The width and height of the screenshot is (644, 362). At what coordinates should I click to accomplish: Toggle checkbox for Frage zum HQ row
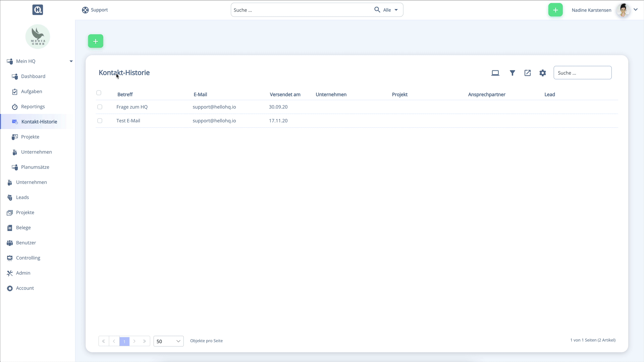pos(100,107)
